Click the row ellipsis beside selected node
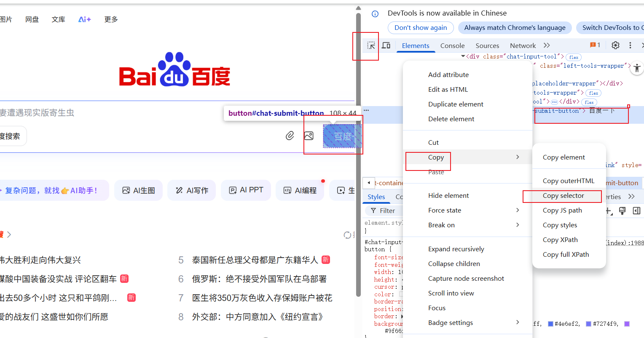 click(x=366, y=110)
